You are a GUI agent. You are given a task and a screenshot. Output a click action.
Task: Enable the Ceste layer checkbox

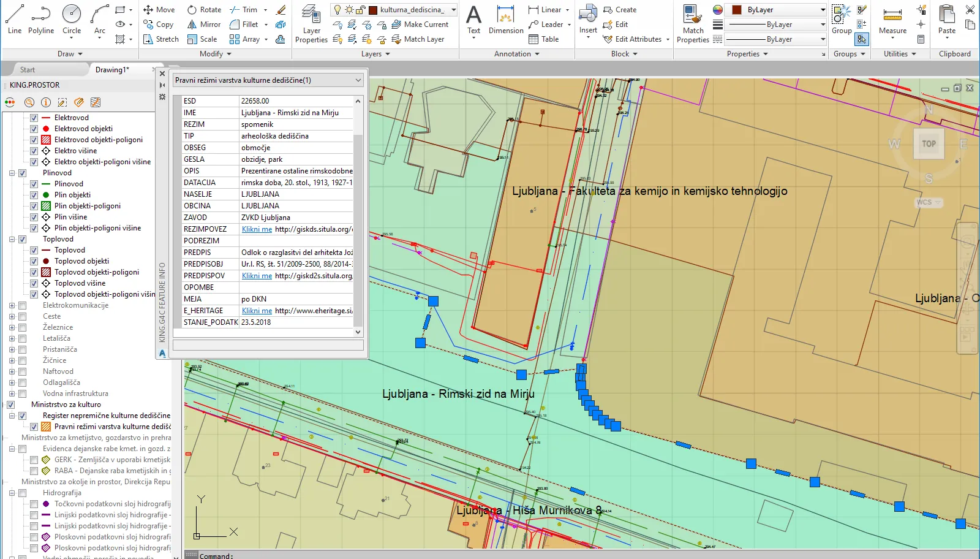(23, 316)
